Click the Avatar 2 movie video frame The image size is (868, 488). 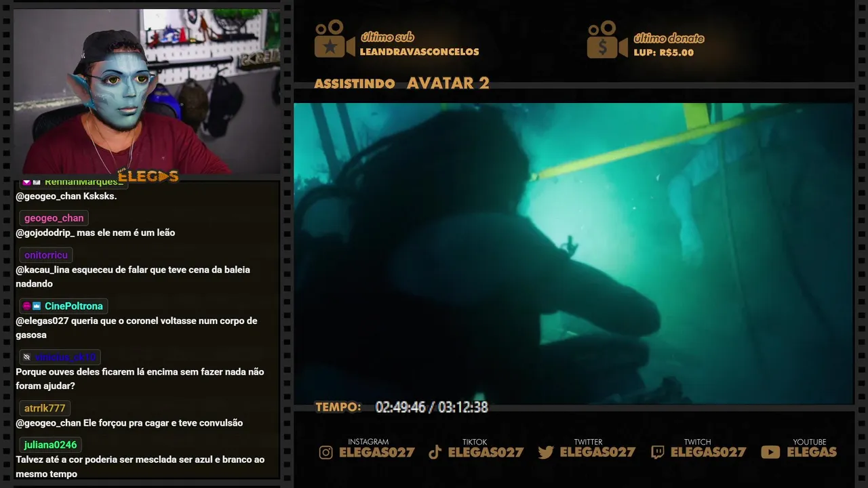[x=573, y=253]
